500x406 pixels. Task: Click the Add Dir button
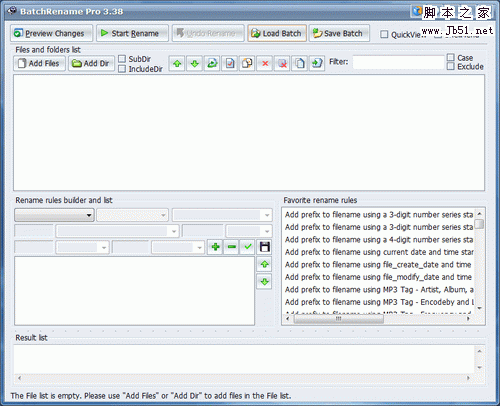coord(91,63)
